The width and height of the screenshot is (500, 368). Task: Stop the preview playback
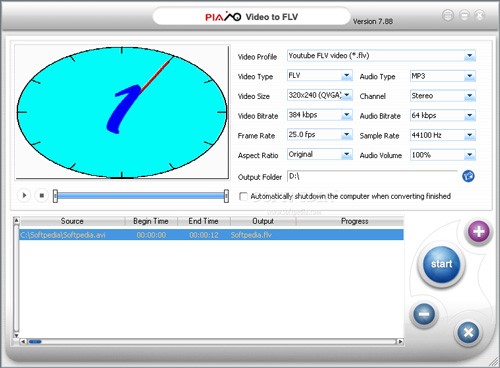click(x=42, y=195)
